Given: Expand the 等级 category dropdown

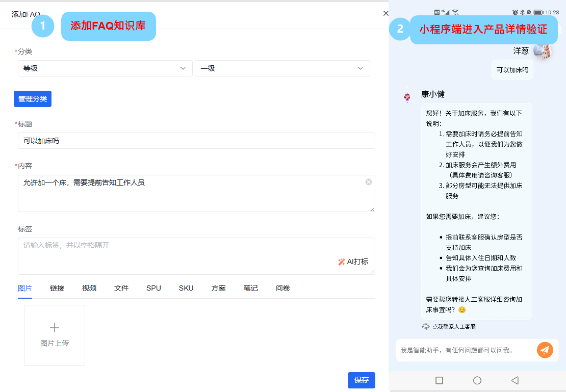Looking at the screenshot, I should pyautogui.click(x=105, y=68).
